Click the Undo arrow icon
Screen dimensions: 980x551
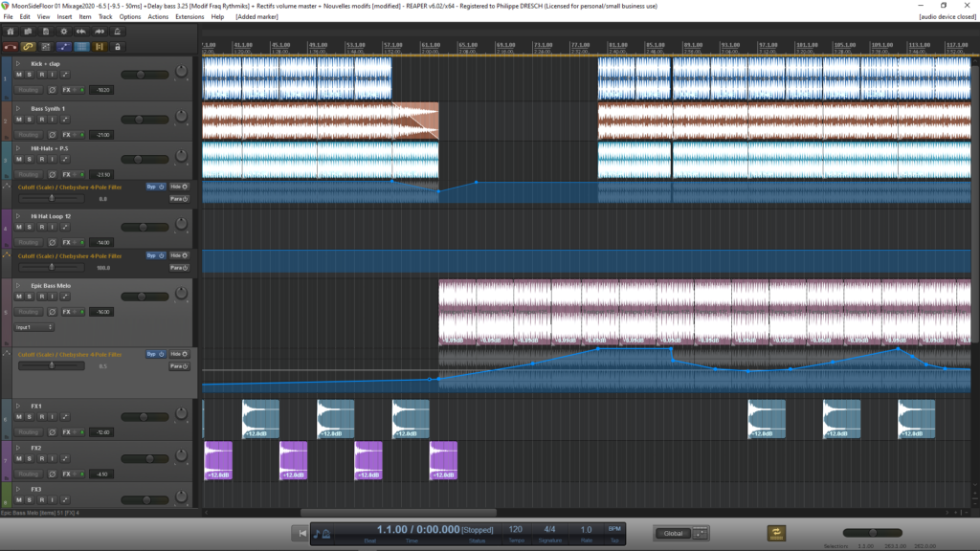coord(81,32)
